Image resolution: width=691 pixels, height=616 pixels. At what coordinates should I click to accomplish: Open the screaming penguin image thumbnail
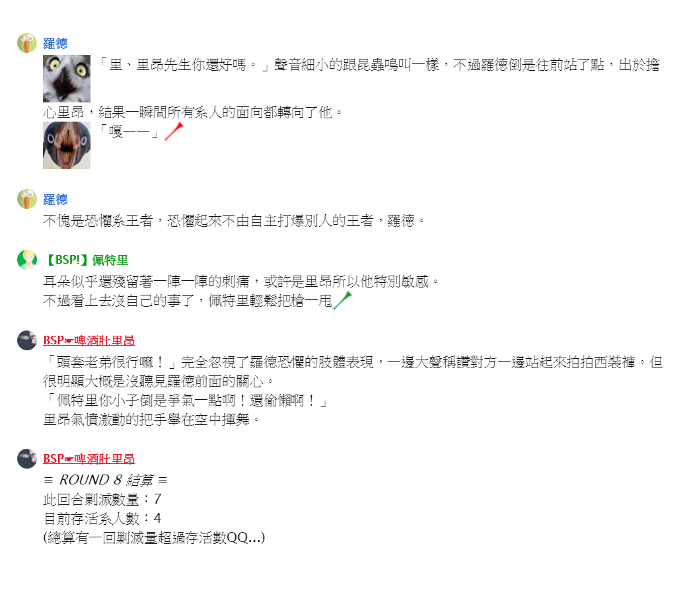tap(67, 145)
